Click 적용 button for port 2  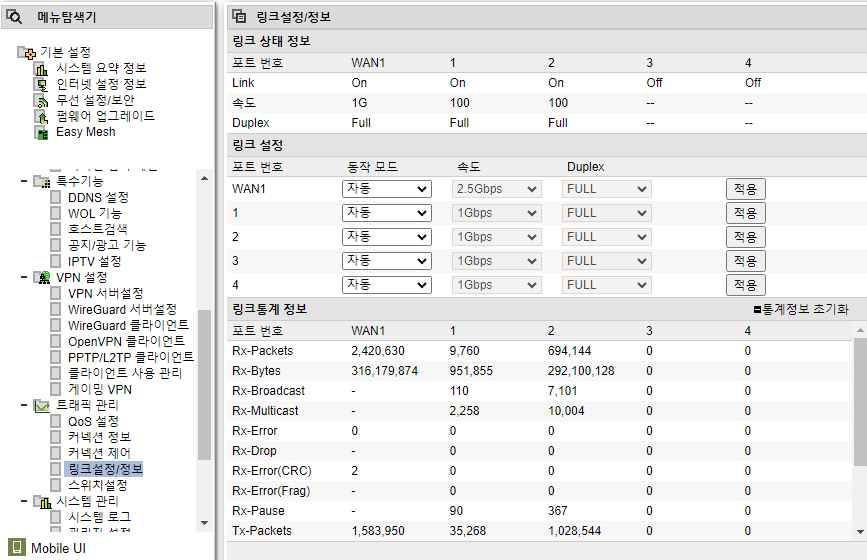click(x=745, y=237)
